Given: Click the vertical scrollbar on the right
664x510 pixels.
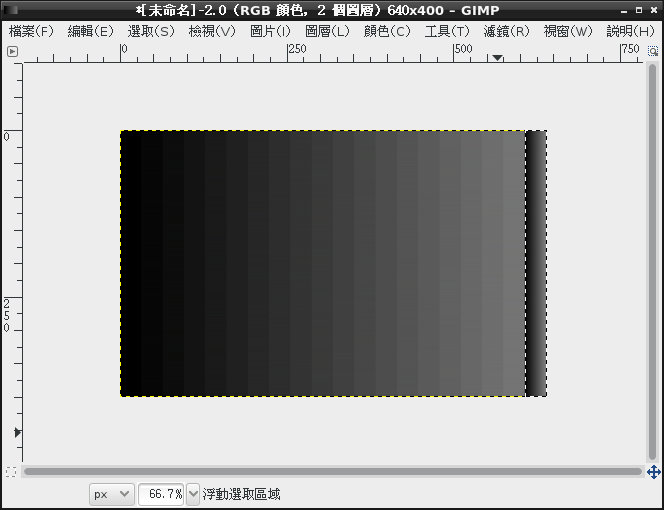Looking at the screenshot, I should [x=653, y=260].
